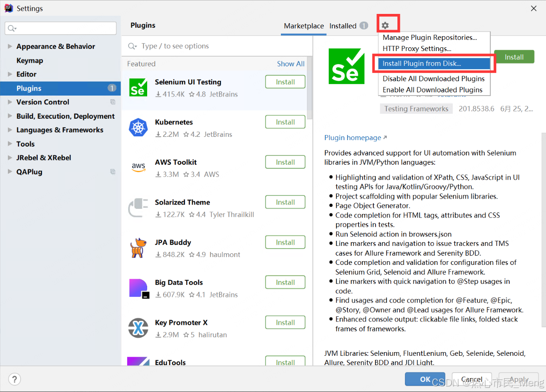Select the Solarized Theme plugin title
The image size is (546, 392).
point(182,202)
